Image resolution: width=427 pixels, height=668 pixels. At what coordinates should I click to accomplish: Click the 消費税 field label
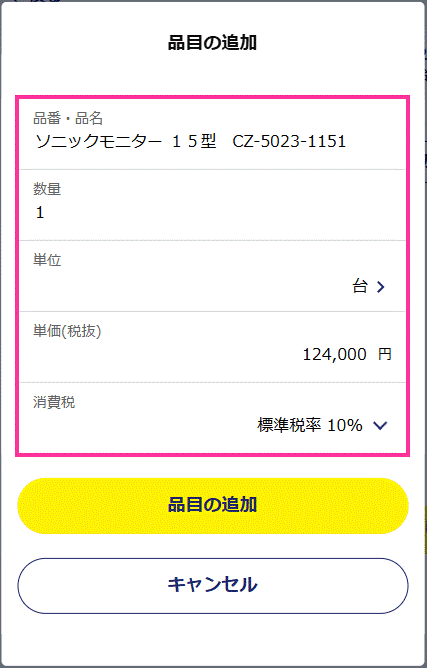tap(54, 402)
